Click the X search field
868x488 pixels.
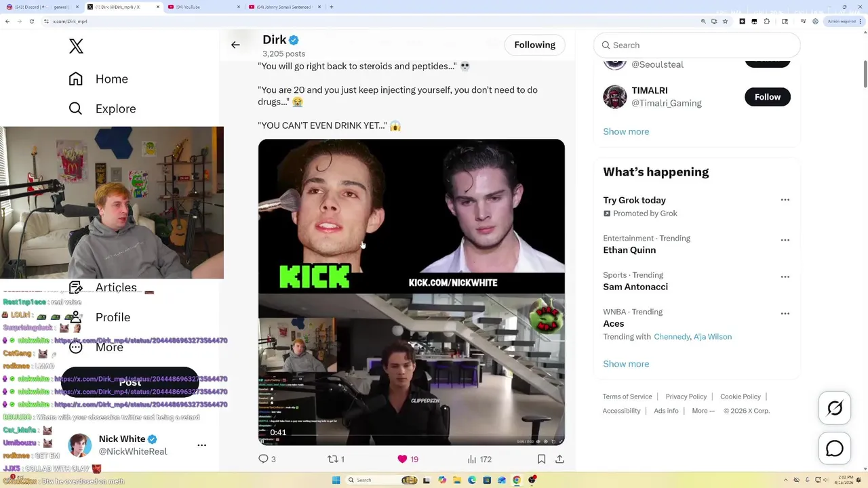coord(696,45)
